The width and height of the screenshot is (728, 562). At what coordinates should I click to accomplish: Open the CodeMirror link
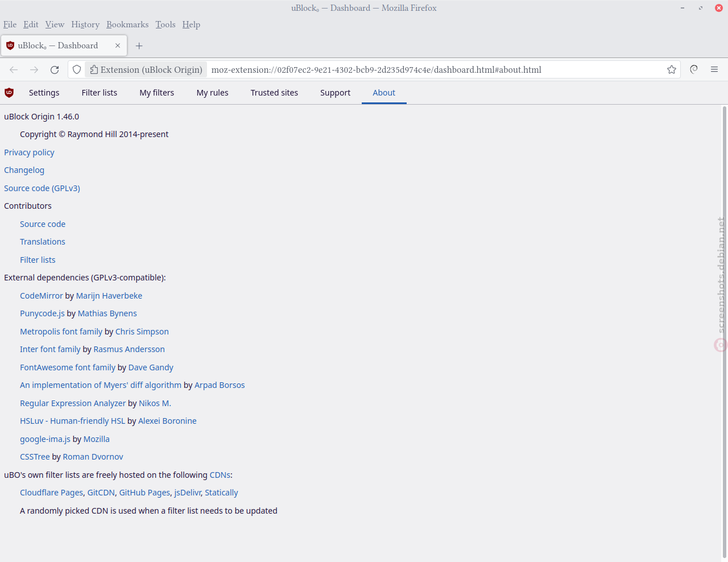tap(42, 296)
